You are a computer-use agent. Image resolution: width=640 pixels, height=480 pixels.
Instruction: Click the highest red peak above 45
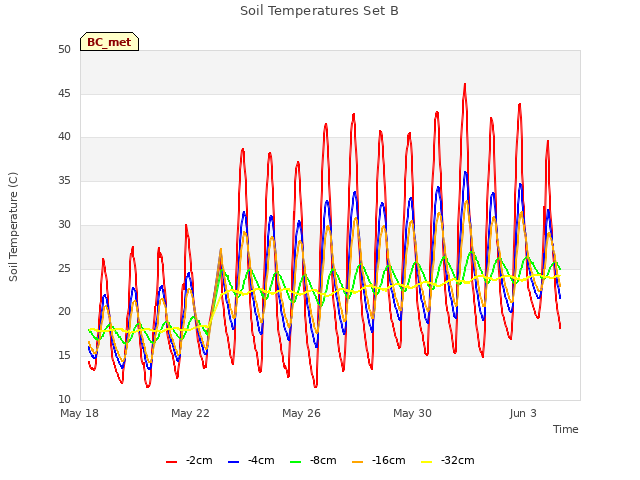pyautogui.click(x=464, y=84)
